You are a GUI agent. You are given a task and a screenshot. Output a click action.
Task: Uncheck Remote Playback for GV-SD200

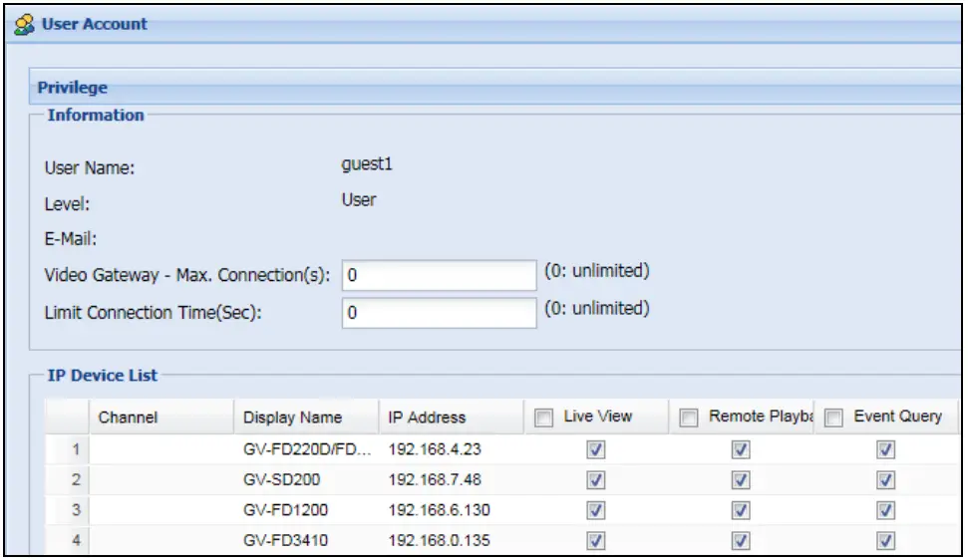point(741,480)
